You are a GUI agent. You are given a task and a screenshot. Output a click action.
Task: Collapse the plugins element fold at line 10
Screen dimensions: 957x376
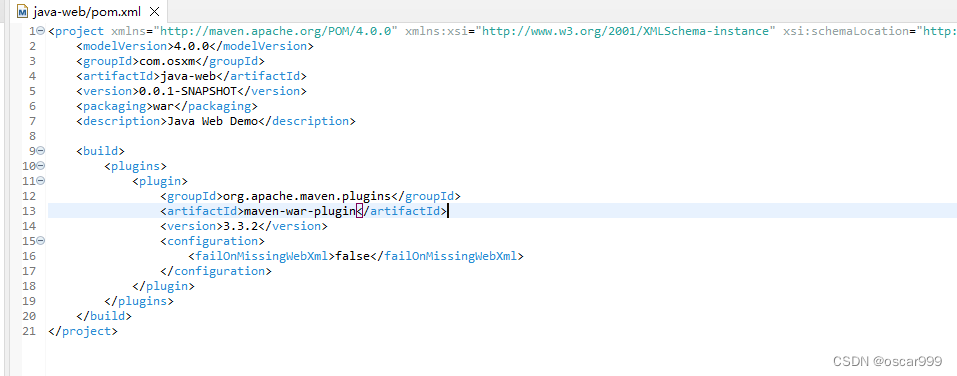click(x=41, y=166)
